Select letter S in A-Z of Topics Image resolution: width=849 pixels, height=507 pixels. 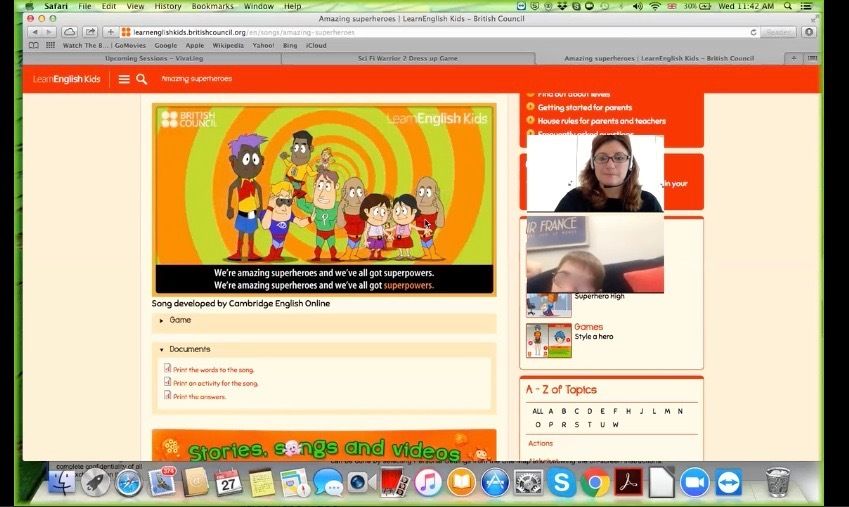point(577,425)
